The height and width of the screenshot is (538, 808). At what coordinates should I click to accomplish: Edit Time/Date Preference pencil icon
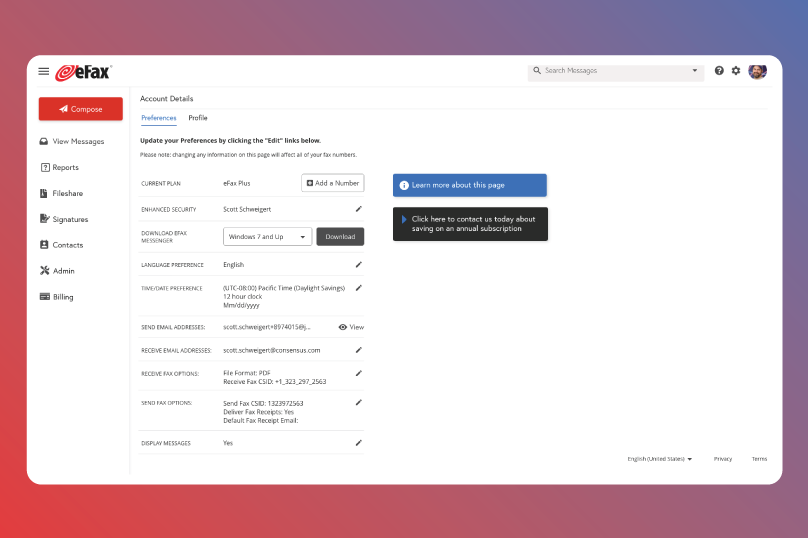point(359,288)
